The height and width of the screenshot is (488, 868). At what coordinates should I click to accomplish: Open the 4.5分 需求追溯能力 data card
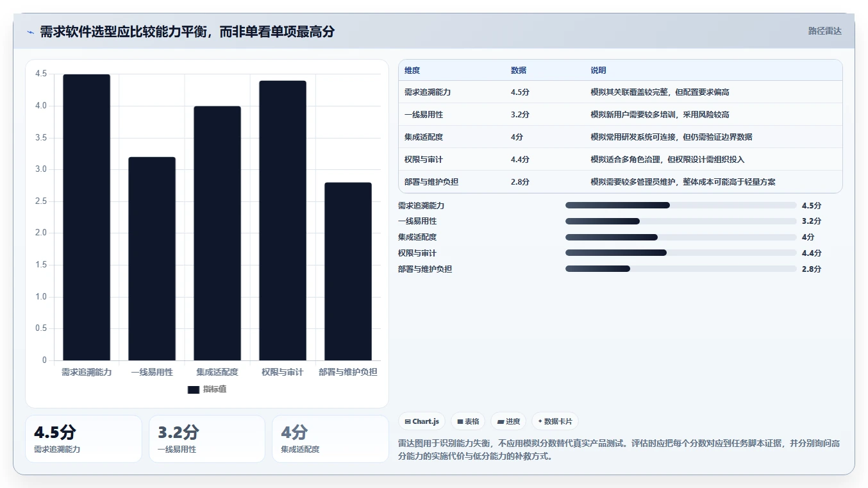(x=83, y=439)
